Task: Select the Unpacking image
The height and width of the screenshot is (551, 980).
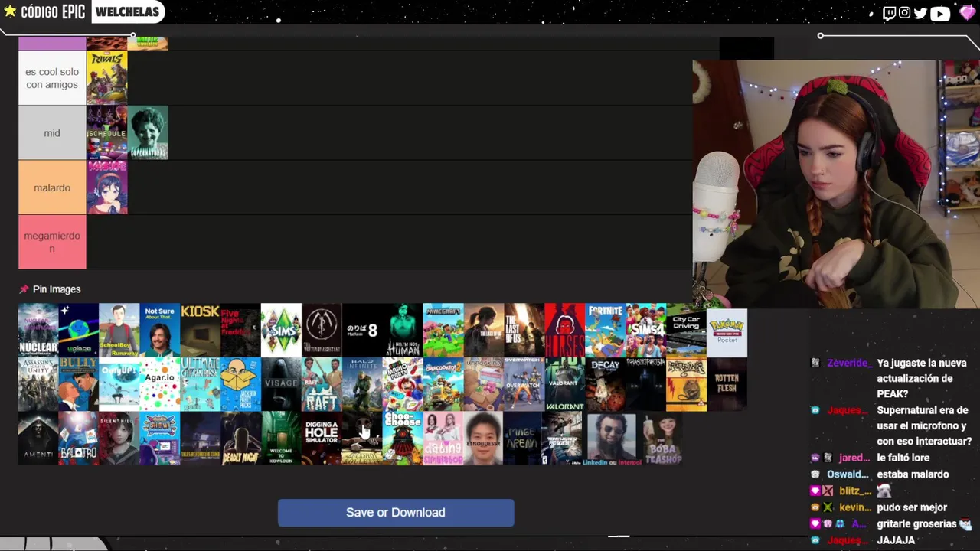Action: tap(484, 384)
